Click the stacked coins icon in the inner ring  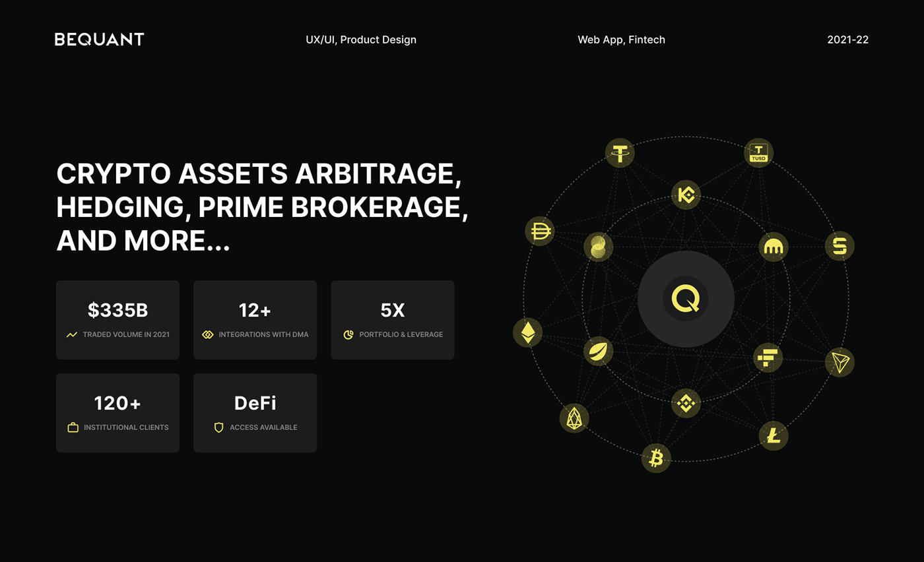point(599,247)
